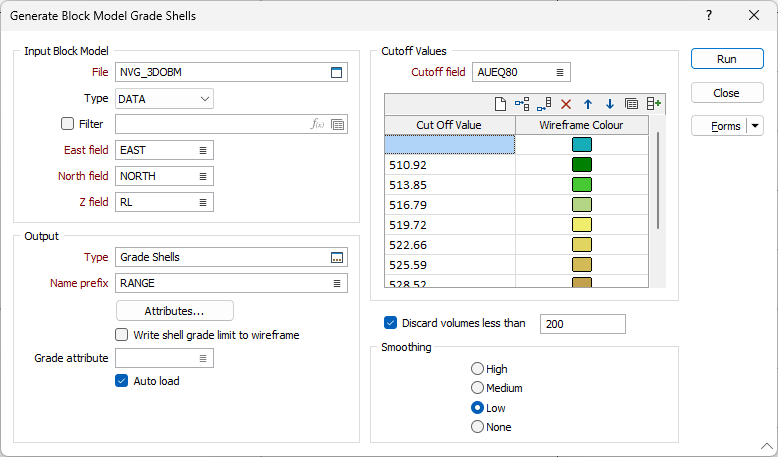Open the filter list icon beside Filter field
This screenshot has width=778, height=457.
(338, 124)
